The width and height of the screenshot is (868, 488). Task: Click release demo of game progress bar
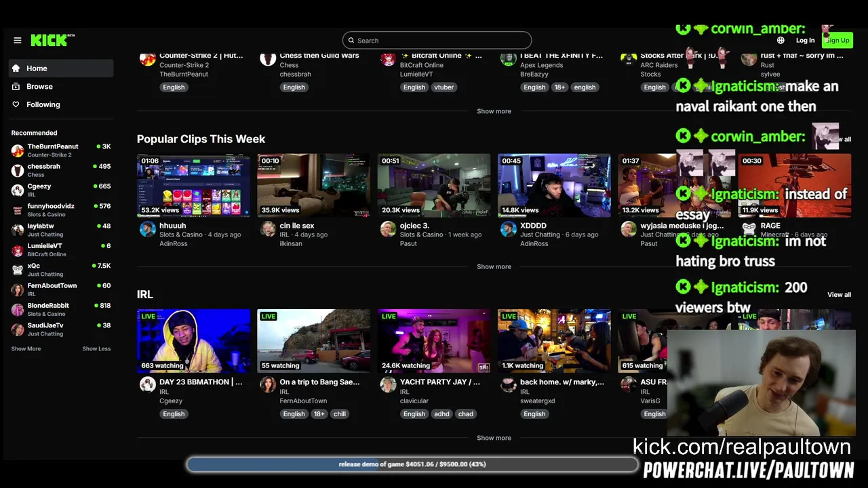click(412, 464)
